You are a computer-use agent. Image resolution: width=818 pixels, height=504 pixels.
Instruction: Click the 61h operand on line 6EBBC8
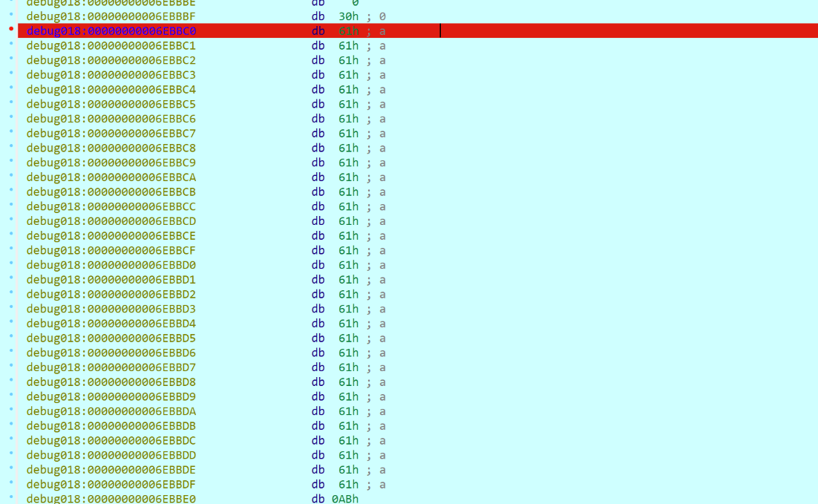click(x=348, y=148)
